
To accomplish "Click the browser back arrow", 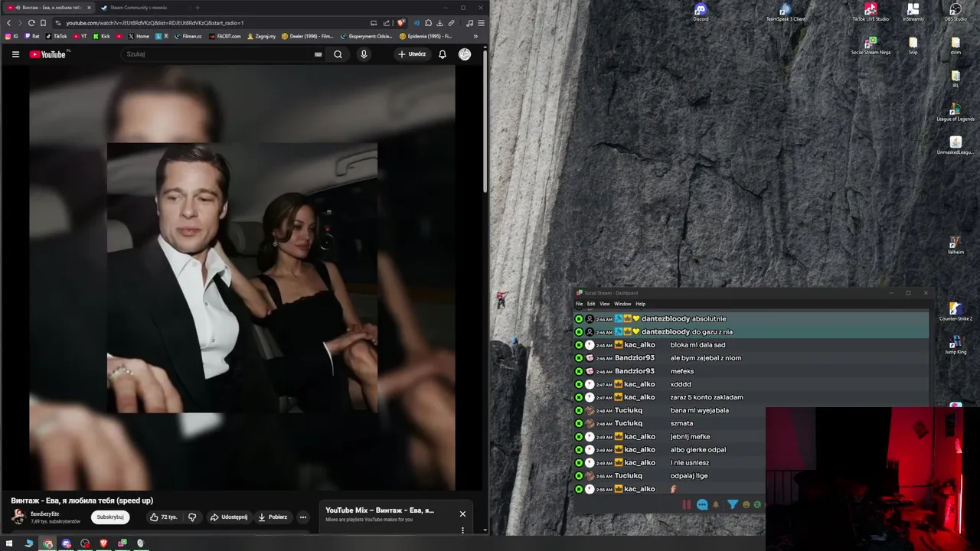I will pos(8,23).
